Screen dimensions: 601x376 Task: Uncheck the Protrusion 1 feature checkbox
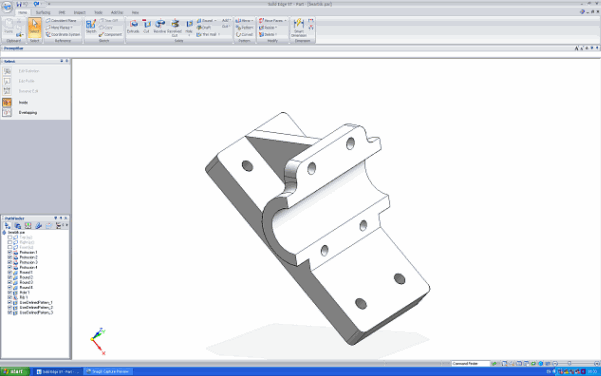click(x=10, y=253)
